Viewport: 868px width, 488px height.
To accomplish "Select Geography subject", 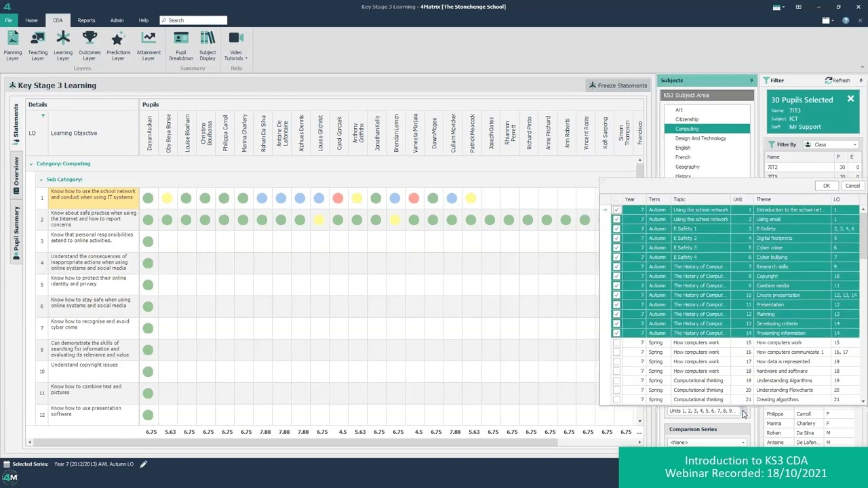I will click(x=687, y=167).
